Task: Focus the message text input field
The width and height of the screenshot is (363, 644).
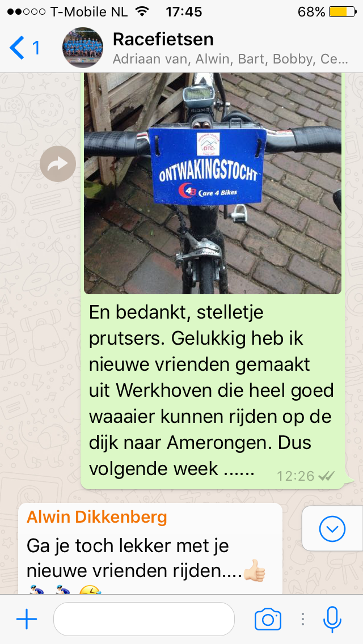Action: pyautogui.click(x=144, y=619)
